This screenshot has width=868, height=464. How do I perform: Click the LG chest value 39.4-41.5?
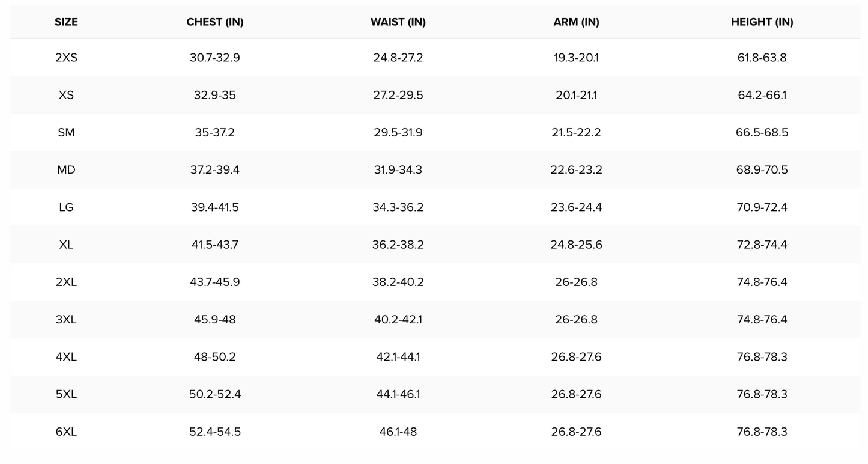pyautogui.click(x=215, y=207)
